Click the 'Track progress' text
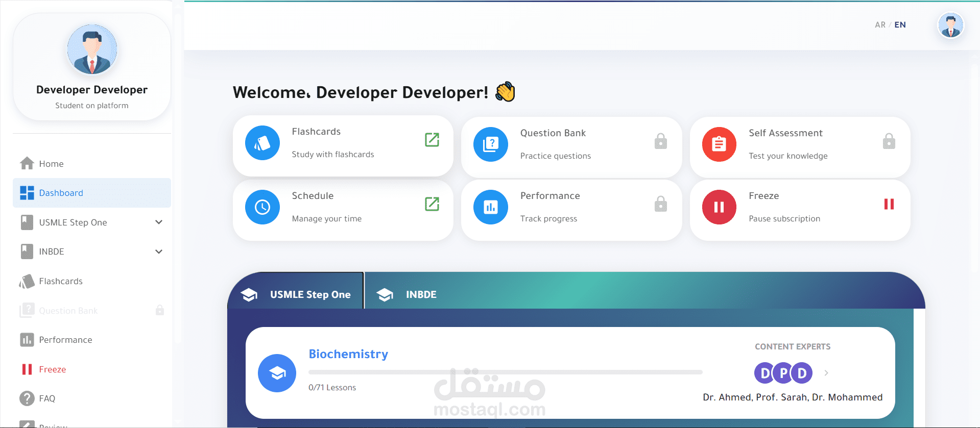The image size is (980, 428). (548, 219)
